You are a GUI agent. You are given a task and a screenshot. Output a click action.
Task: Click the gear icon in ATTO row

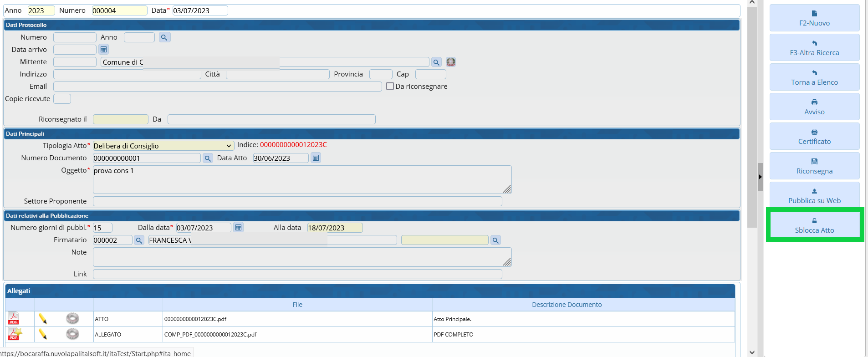click(72, 319)
